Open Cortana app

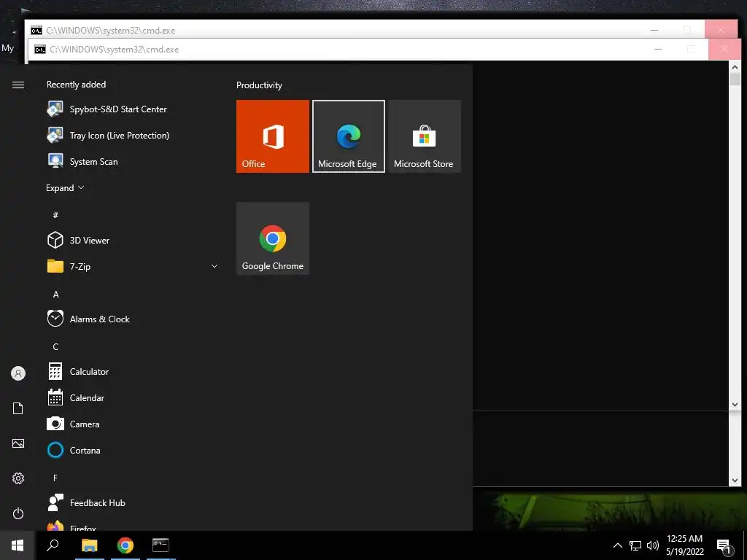(x=133, y=450)
